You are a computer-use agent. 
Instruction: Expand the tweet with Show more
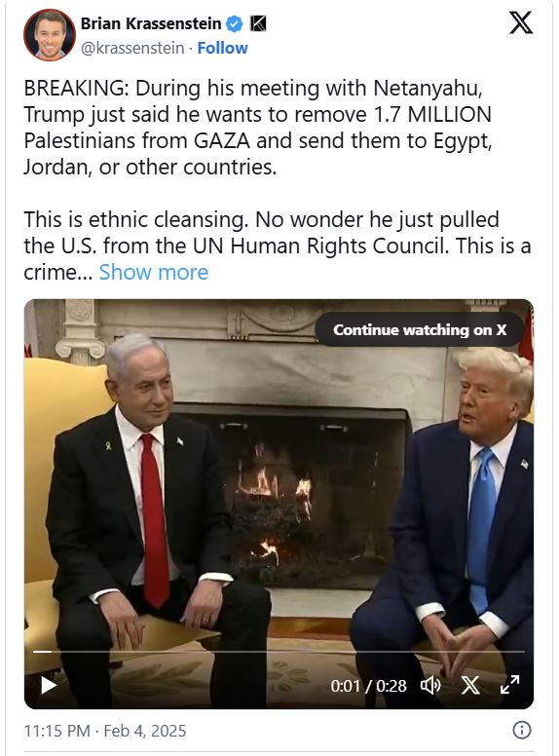tap(154, 273)
